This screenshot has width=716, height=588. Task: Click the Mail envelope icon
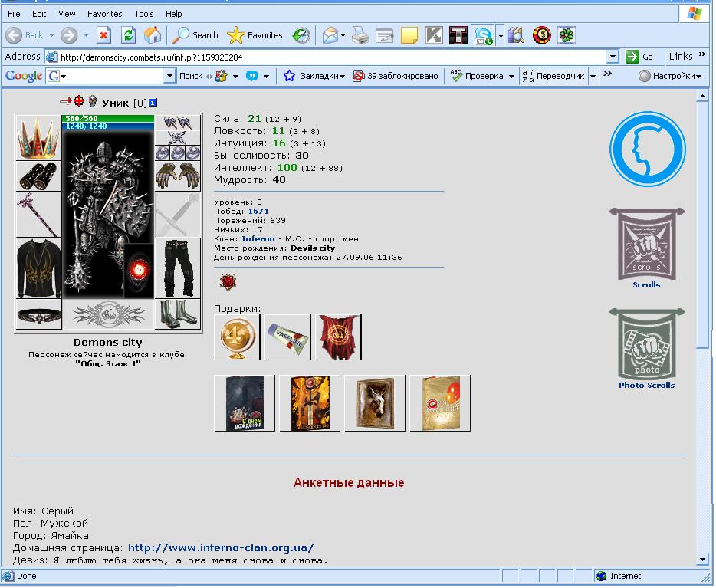point(330,35)
